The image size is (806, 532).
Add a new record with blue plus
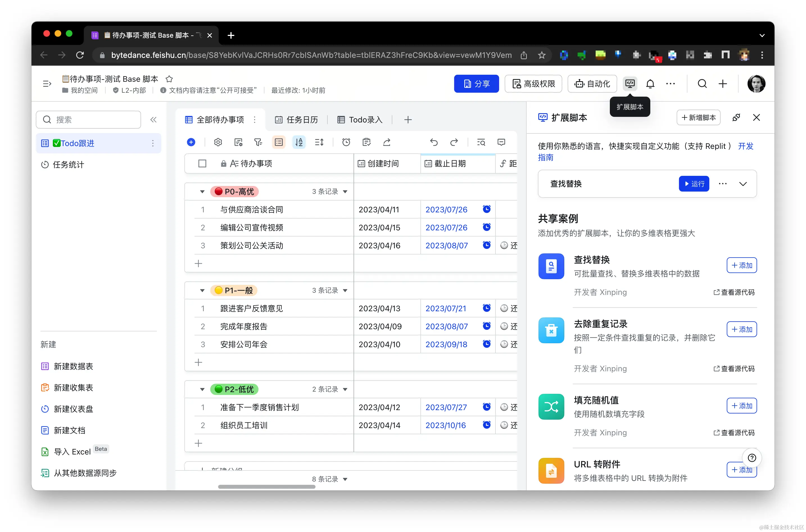tap(191, 142)
